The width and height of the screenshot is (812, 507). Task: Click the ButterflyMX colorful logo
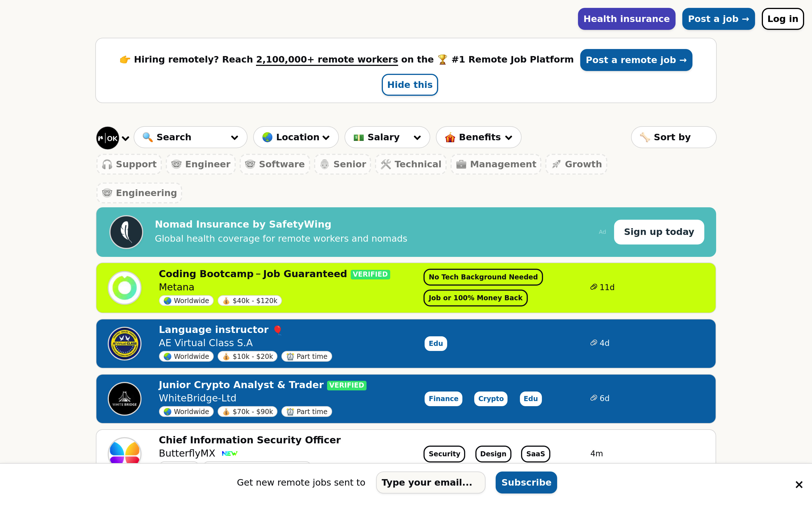125,451
